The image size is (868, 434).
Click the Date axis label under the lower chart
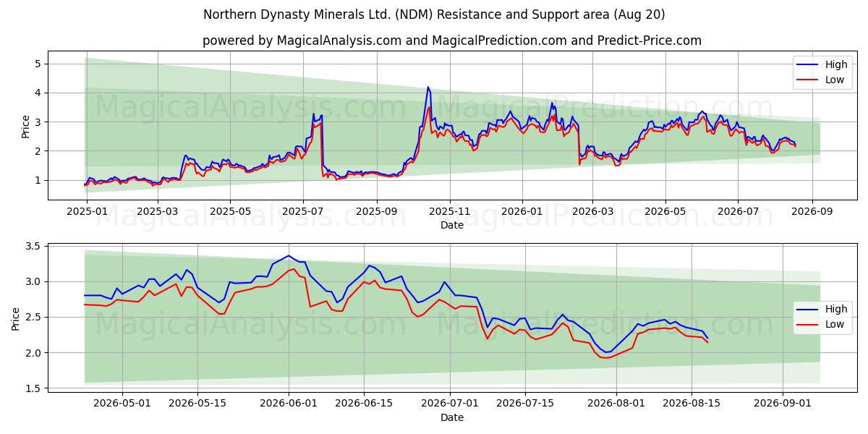pyautogui.click(x=452, y=417)
